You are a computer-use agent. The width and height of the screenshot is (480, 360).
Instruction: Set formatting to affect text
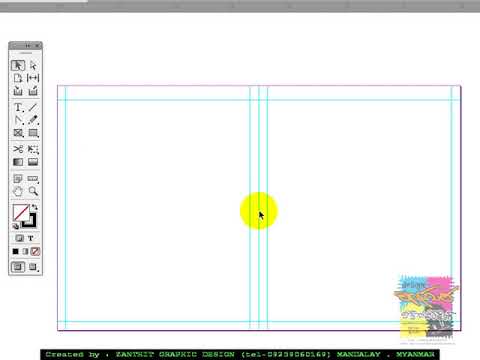click(31, 238)
